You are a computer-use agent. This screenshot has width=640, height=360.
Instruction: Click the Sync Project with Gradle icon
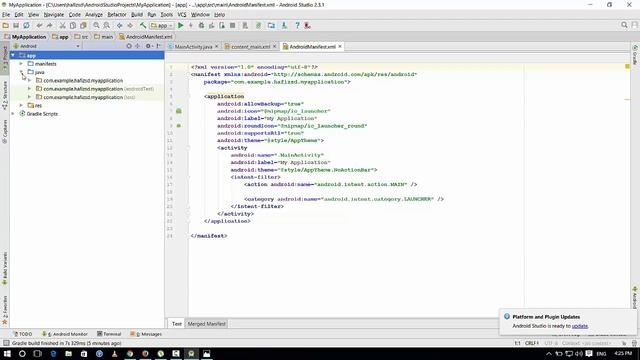[x=258, y=25]
